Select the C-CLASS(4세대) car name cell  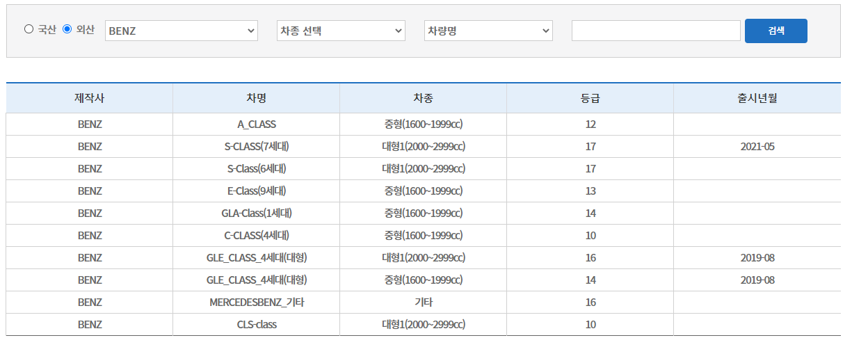(257, 236)
